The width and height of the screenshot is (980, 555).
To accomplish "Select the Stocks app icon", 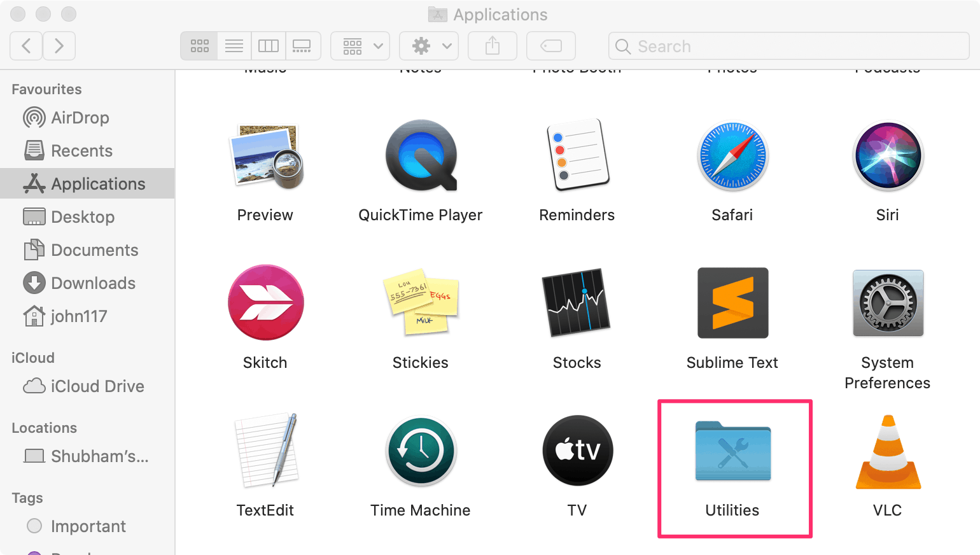I will [x=577, y=302].
